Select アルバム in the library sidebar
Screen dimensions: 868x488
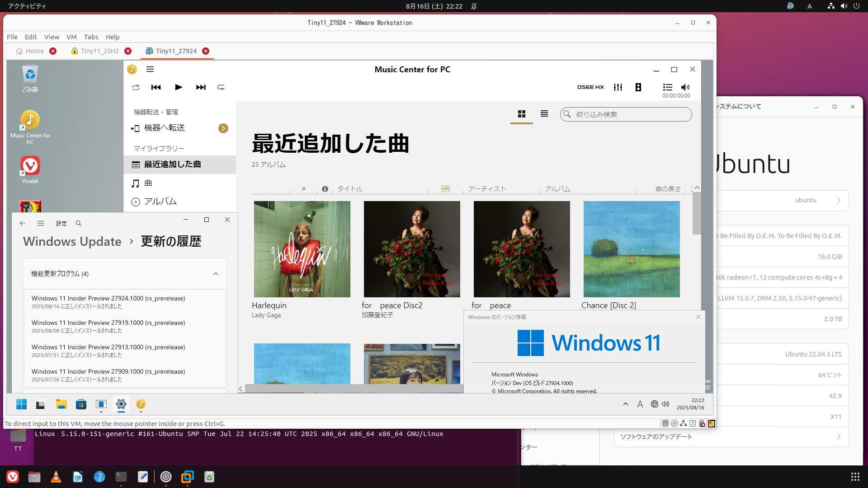pos(179,202)
